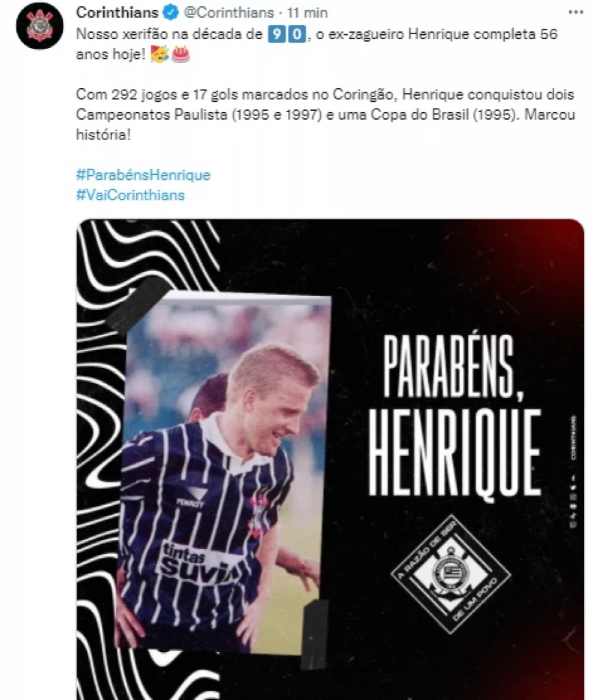Open the '11 min' timestamp link
593x700 pixels.
(x=307, y=12)
